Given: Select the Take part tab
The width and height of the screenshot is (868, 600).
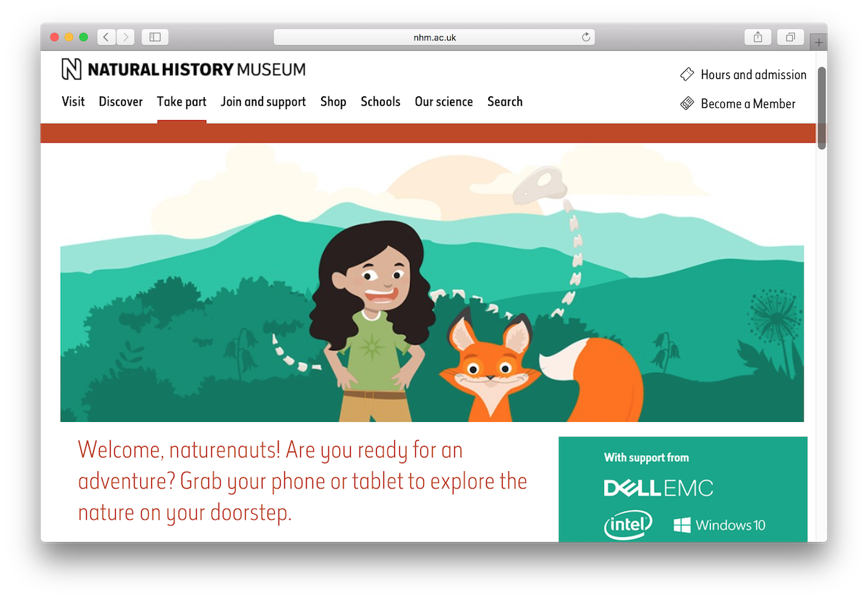Looking at the screenshot, I should tap(182, 101).
